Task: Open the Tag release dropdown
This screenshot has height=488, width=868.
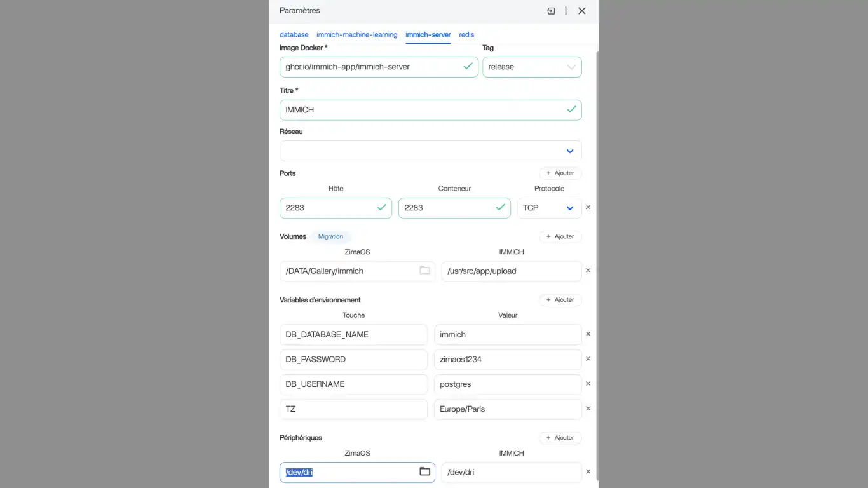Action: (x=532, y=67)
